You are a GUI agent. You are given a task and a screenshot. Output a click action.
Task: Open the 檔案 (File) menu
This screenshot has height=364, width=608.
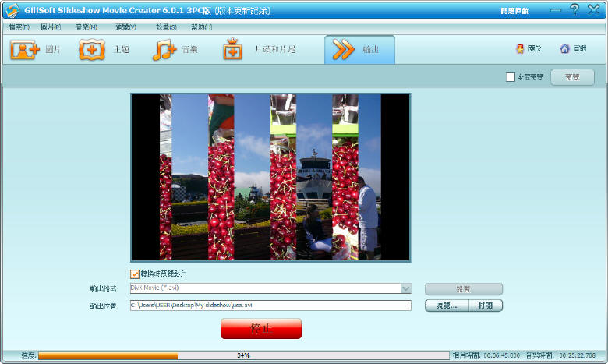pyautogui.click(x=19, y=27)
